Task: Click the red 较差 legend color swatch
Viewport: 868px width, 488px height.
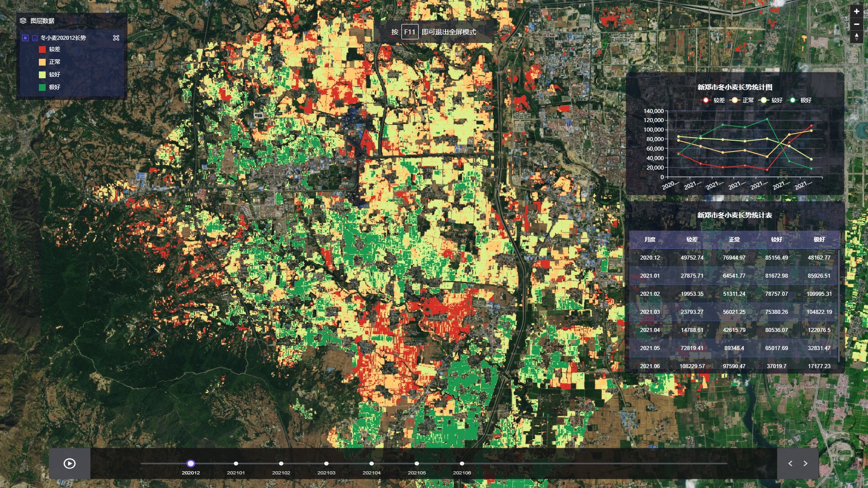Action: pos(42,49)
